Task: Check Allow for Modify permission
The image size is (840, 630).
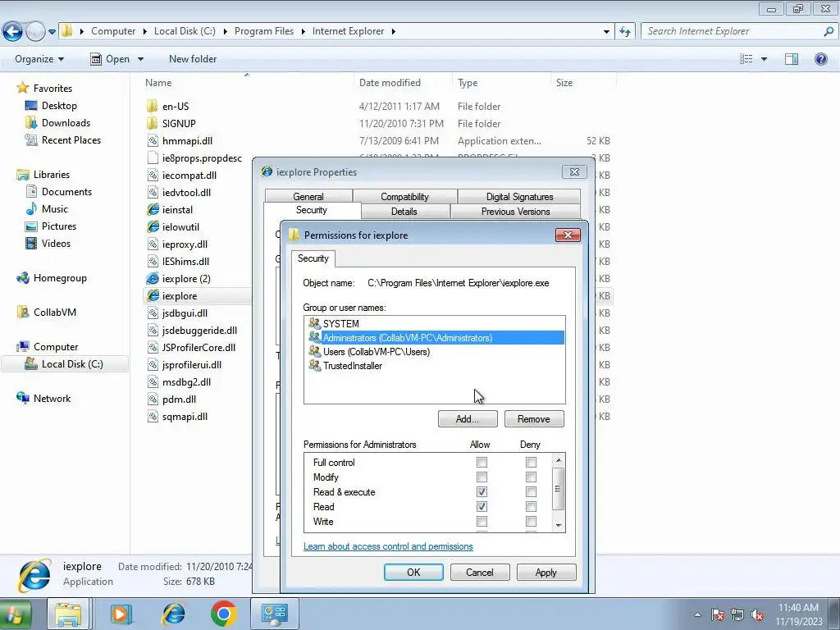Action: (x=482, y=477)
